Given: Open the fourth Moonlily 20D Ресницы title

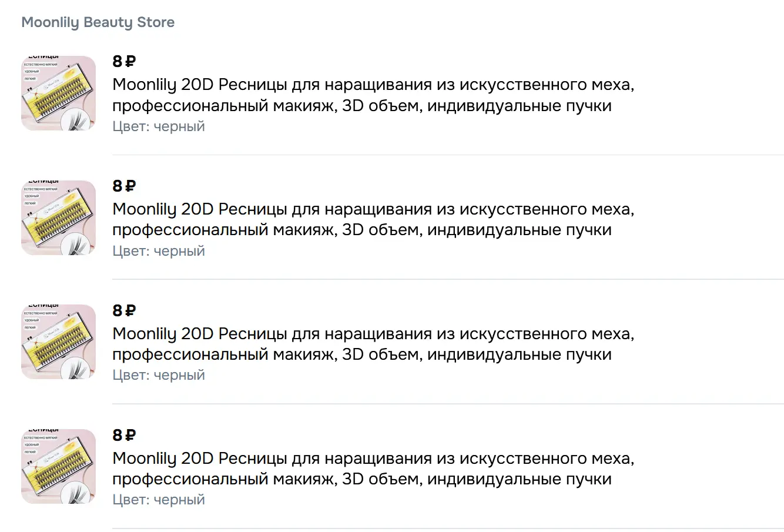Looking at the screenshot, I should pyautogui.click(x=373, y=469).
